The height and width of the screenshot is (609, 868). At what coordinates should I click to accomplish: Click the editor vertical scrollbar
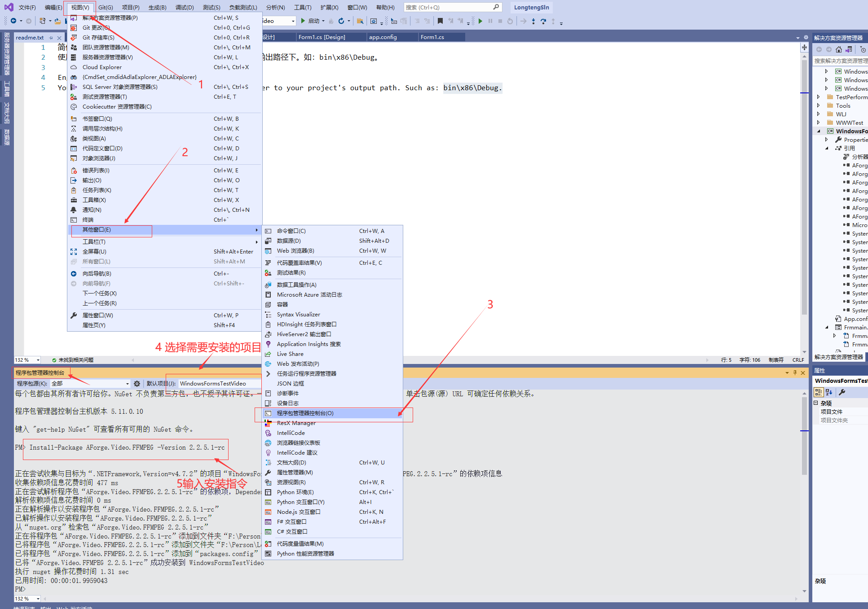pyautogui.click(x=804, y=180)
